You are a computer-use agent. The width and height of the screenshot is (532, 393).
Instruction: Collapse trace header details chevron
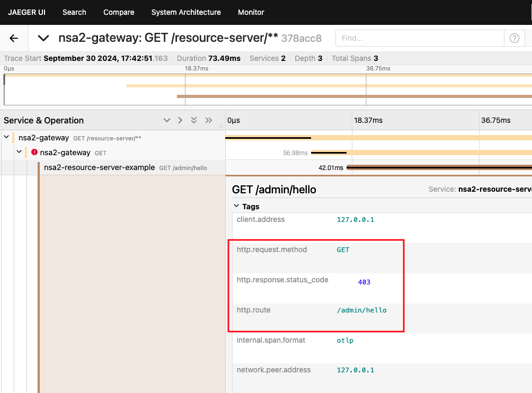(x=43, y=38)
